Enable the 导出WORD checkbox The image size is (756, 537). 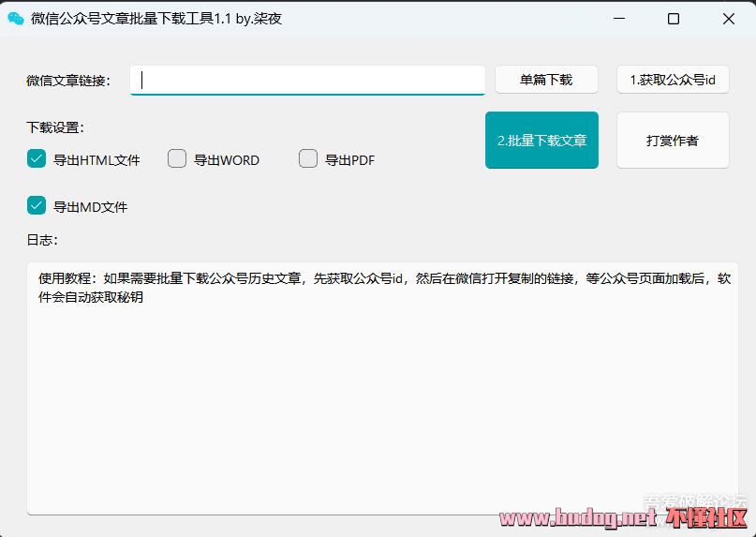[177, 158]
